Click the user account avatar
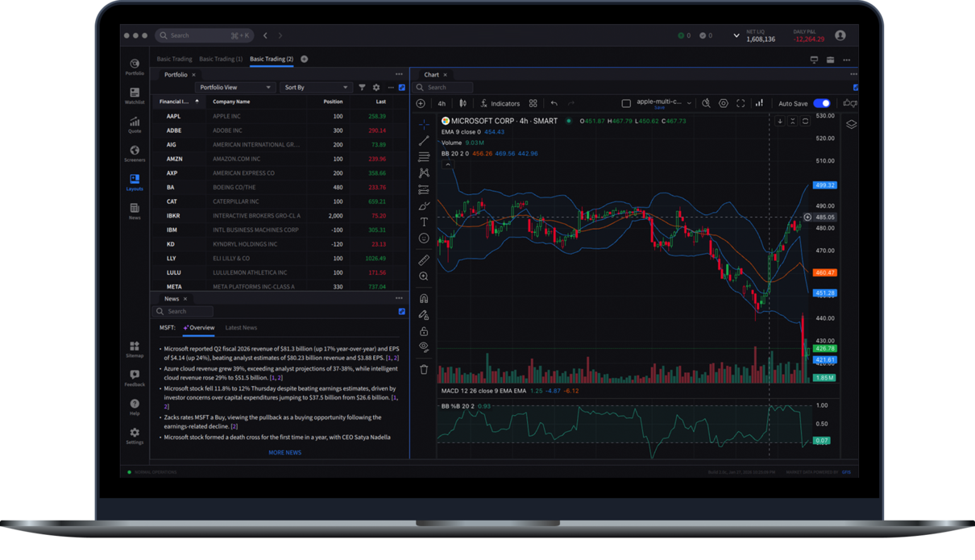 click(840, 35)
